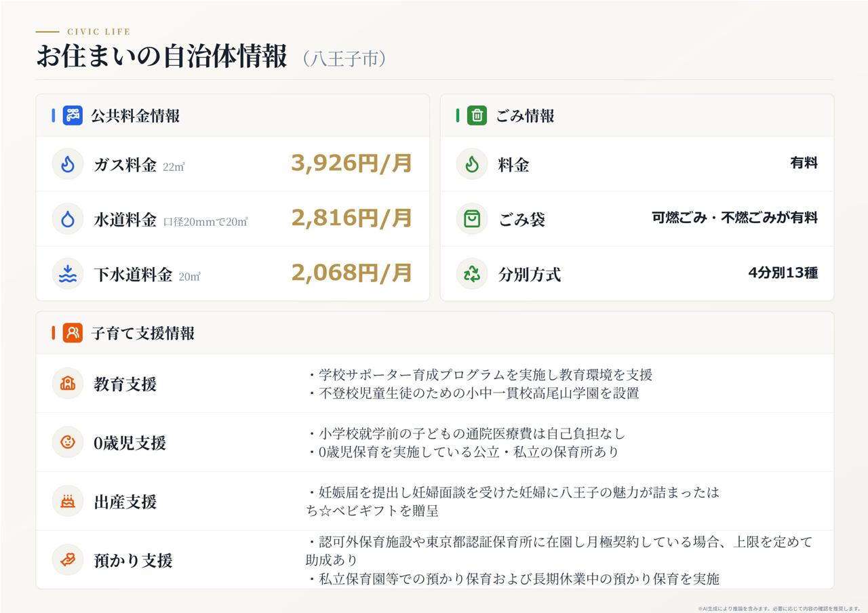The height and width of the screenshot is (613, 868).
Task: Click the cake icon beside 出産支援
Action: 68,502
